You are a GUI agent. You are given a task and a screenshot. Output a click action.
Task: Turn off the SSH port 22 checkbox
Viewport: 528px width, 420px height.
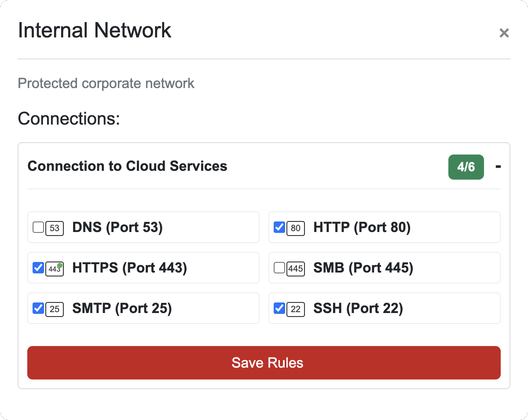(279, 308)
